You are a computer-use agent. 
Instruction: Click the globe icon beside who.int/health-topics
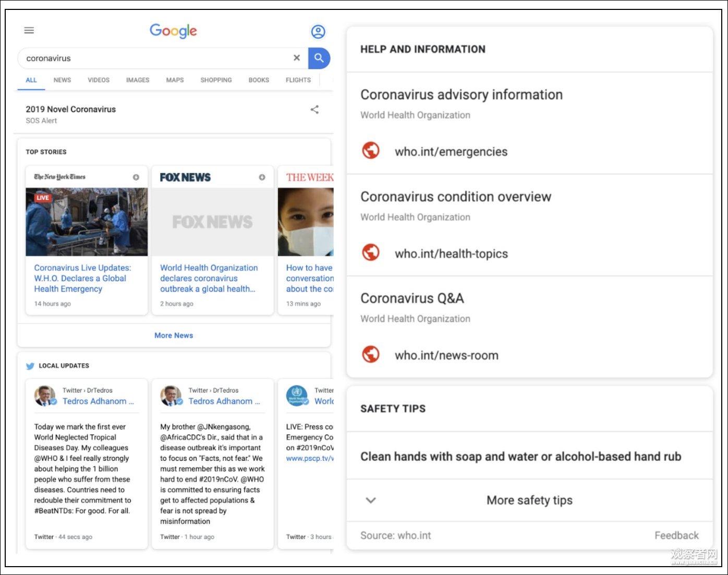click(x=371, y=253)
